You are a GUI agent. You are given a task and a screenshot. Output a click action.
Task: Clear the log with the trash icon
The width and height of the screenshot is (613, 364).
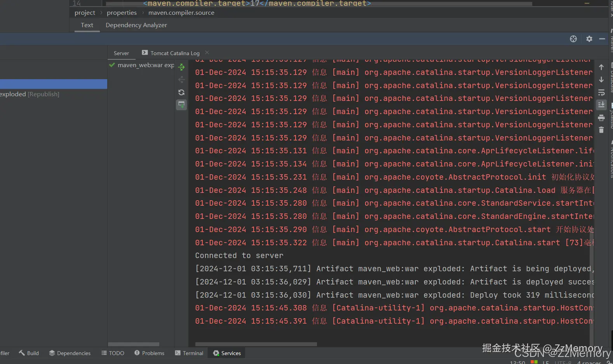(x=601, y=130)
